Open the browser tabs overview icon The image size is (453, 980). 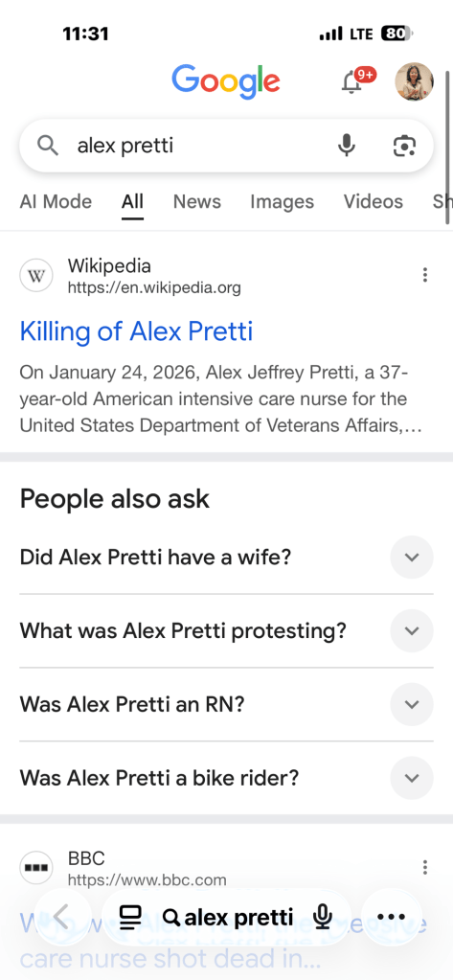click(x=130, y=917)
